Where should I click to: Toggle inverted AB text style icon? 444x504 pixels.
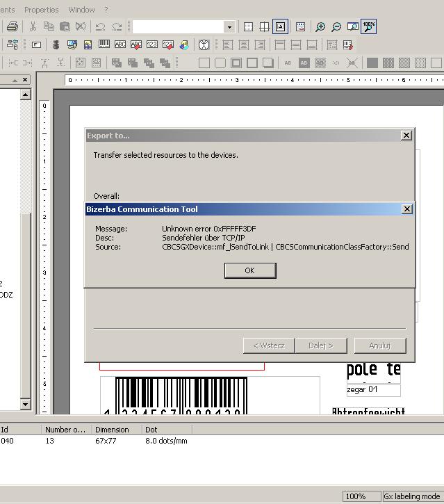[304, 63]
